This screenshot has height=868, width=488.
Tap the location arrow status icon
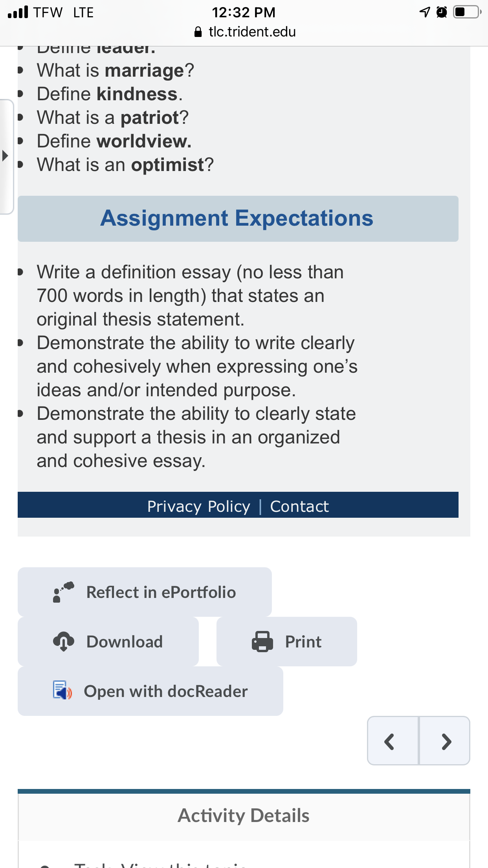click(x=425, y=12)
